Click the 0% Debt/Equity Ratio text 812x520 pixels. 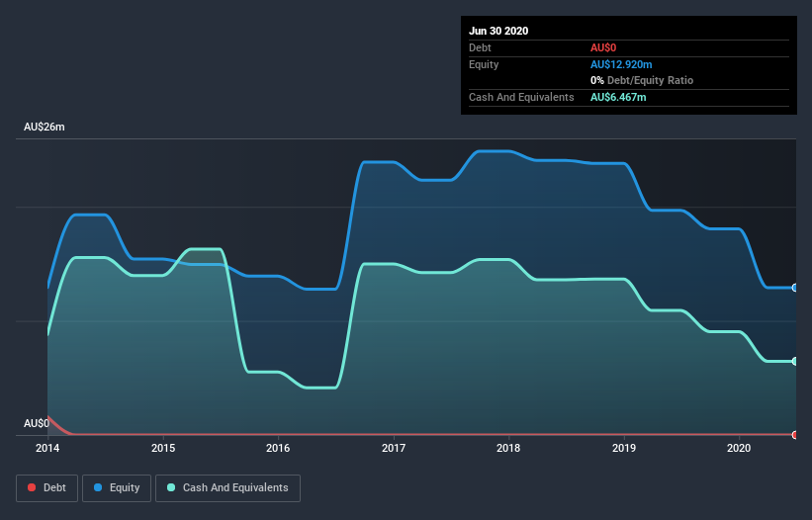(642, 80)
